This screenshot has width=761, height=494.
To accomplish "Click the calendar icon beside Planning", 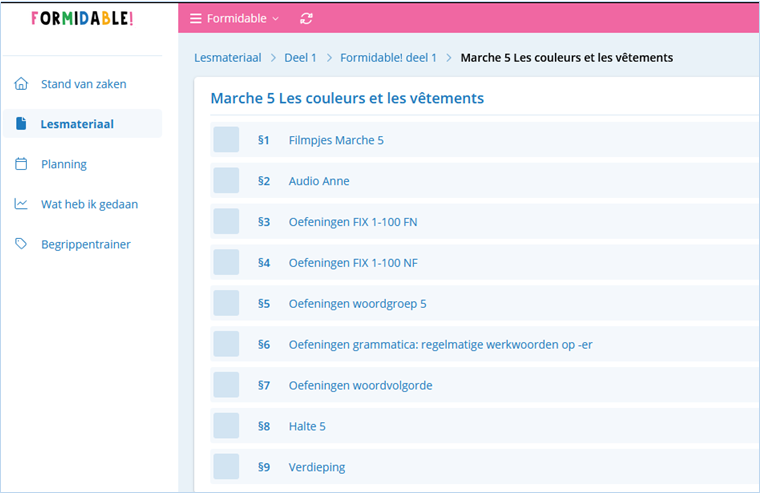I will pyautogui.click(x=21, y=164).
